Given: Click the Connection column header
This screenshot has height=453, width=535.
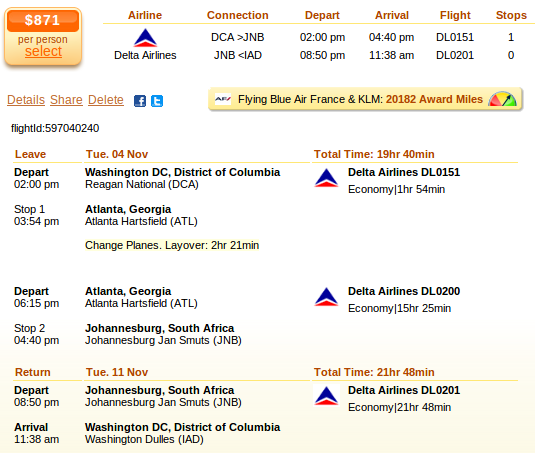Looking at the screenshot, I should [237, 15].
